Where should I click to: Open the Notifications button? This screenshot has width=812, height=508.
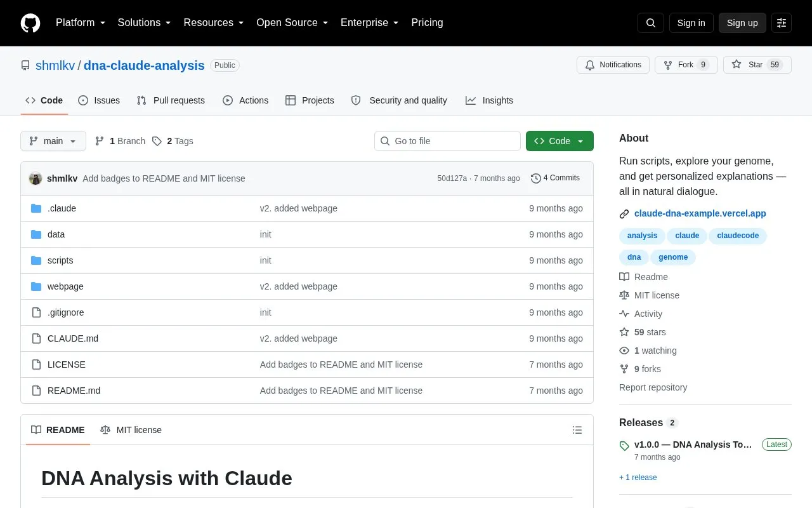(613, 65)
